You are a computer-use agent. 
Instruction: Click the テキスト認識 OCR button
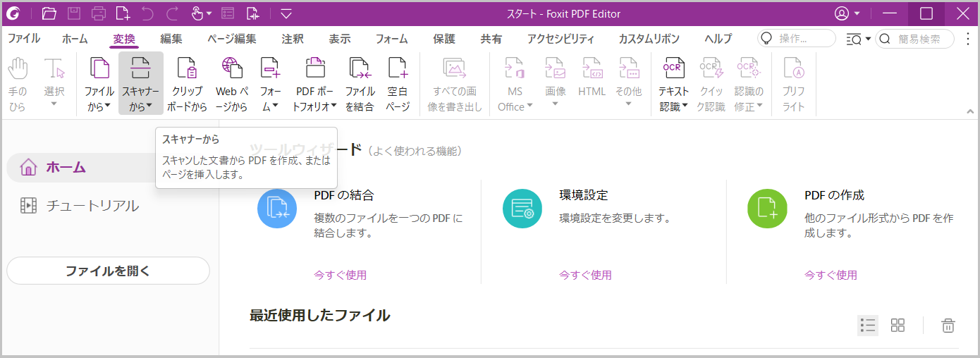tap(674, 85)
